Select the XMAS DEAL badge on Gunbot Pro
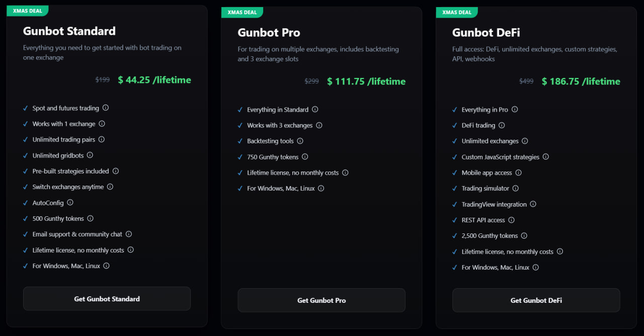Screen dimensions: 644x336 click(242, 12)
